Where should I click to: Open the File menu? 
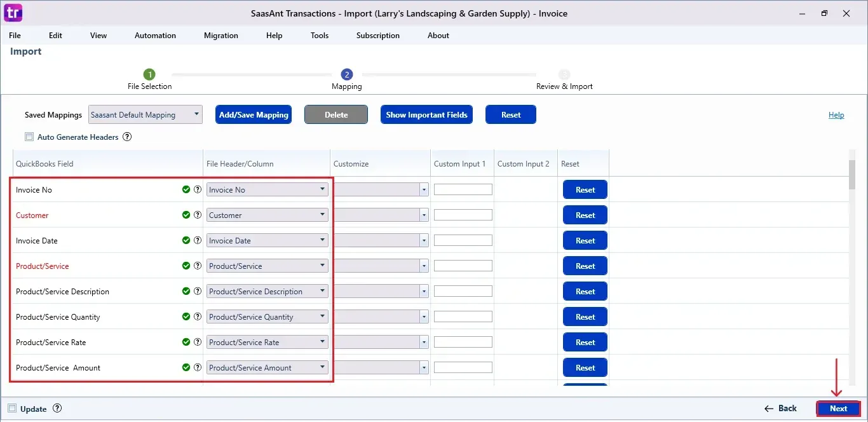15,36
